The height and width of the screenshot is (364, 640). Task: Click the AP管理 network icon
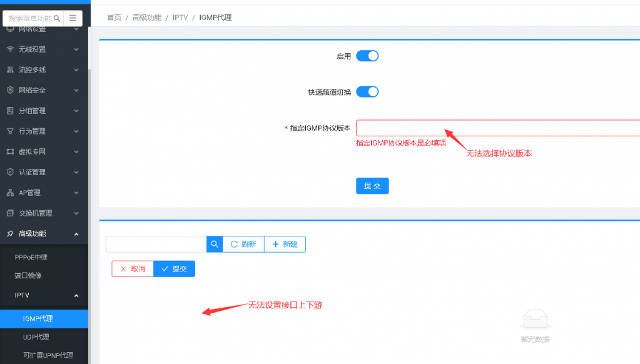click(10, 193)
